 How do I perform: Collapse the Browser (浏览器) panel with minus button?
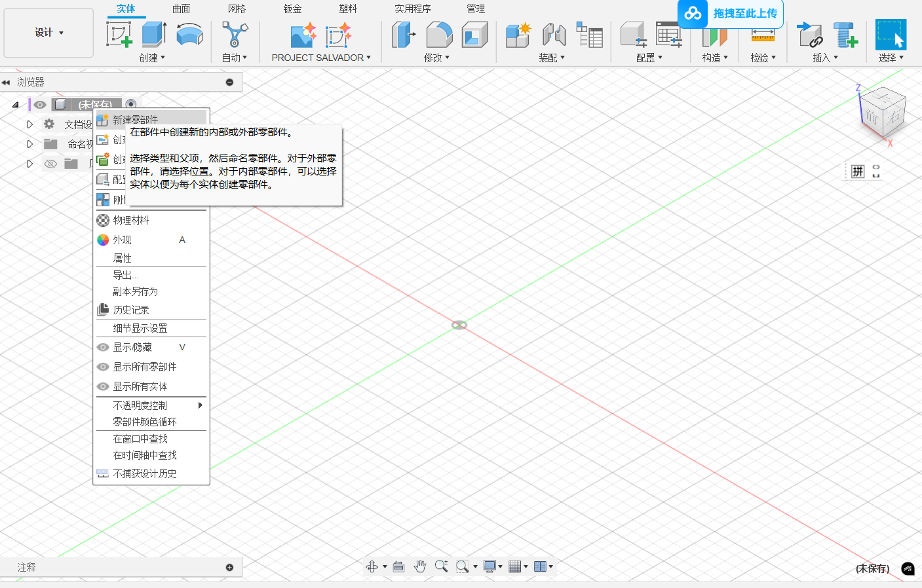pyautogui.click(x=229, y=82)
